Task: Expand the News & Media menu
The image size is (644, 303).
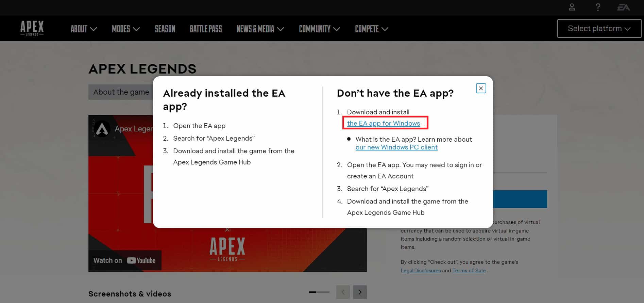Action: click(x=260, y=29)
